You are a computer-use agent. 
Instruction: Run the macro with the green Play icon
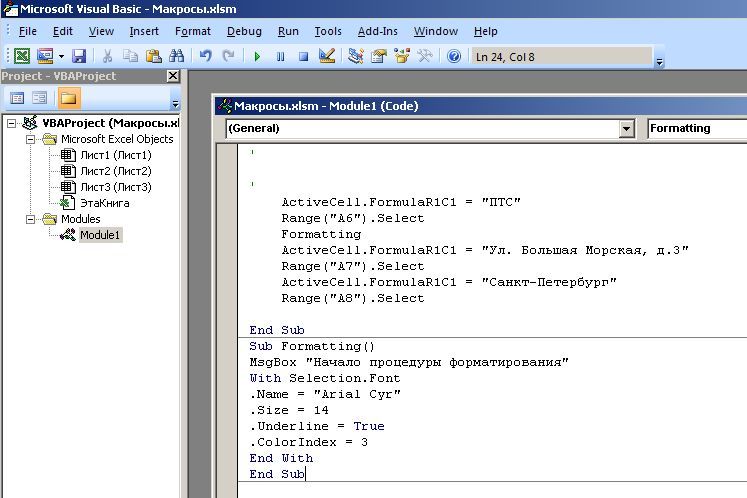pyautogui.click(x=257, y=57)
